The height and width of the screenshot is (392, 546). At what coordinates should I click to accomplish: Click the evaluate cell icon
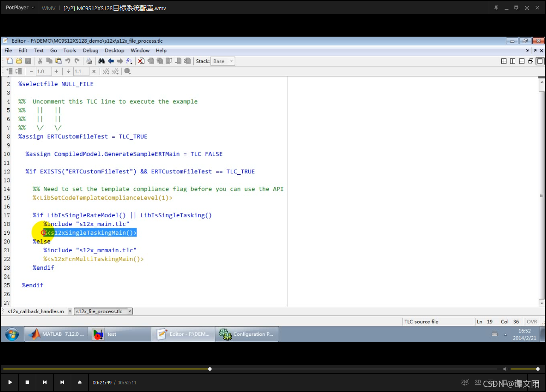pos(10,71)
